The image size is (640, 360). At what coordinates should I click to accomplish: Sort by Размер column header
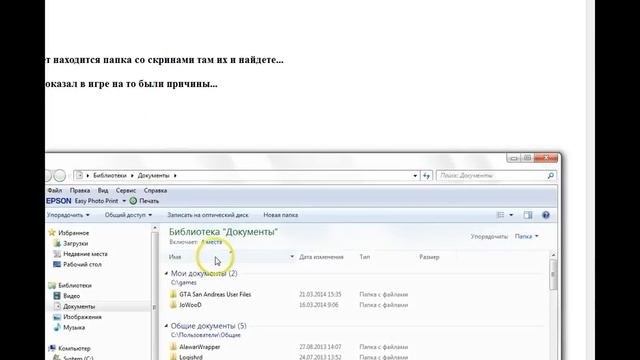coord(429,257)
